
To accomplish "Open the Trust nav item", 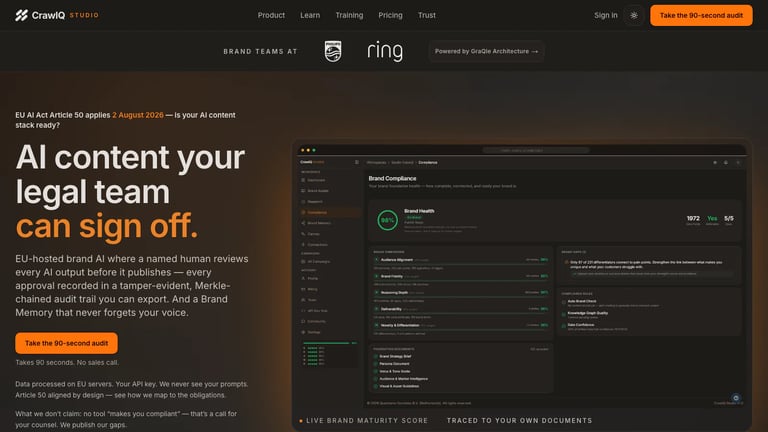I will point(427,15).
